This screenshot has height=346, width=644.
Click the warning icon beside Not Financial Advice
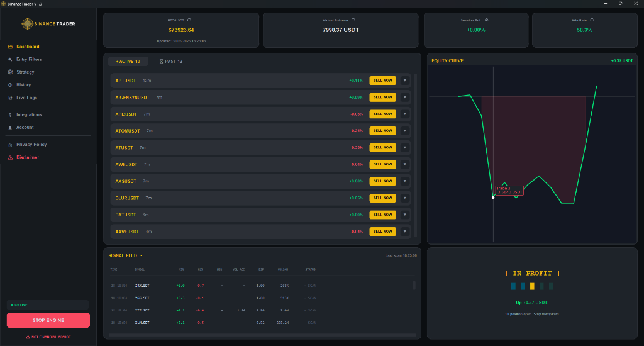(x=28, y=337)
